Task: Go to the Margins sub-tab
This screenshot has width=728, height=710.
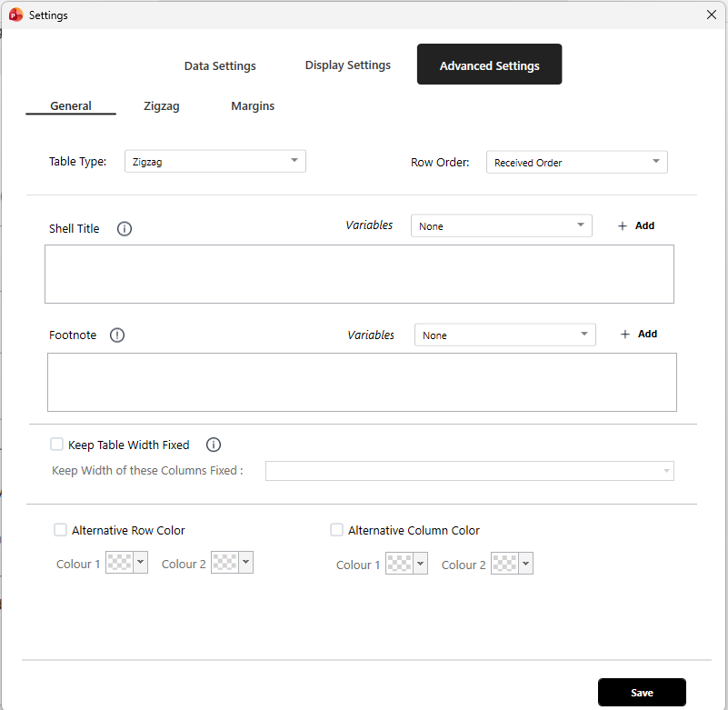Action: point(253,106)
